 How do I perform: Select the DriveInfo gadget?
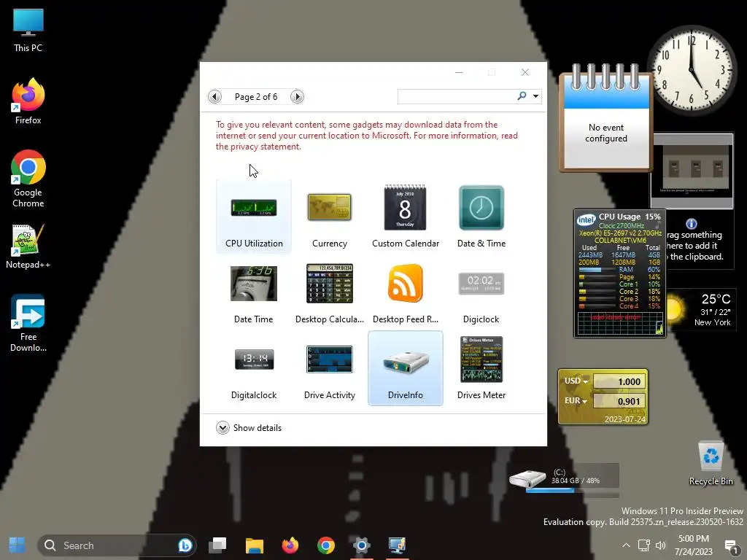click(405, 368)
